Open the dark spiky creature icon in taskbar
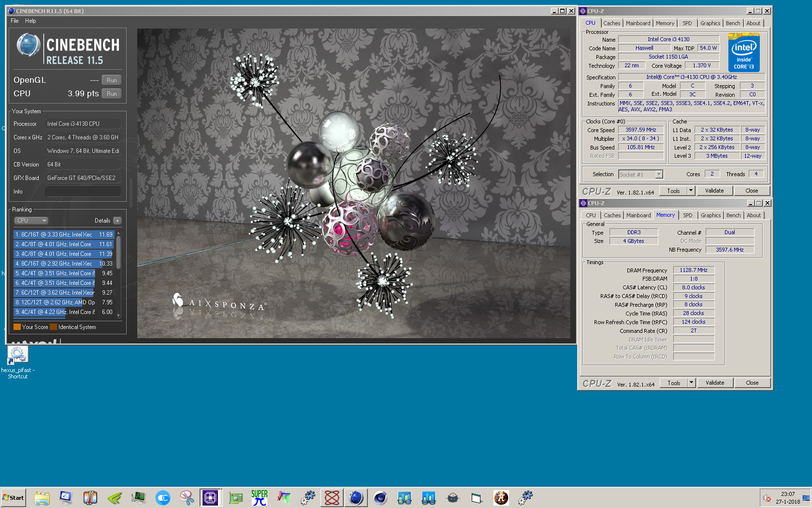The image size is (812, 508). tap(453, 498)
